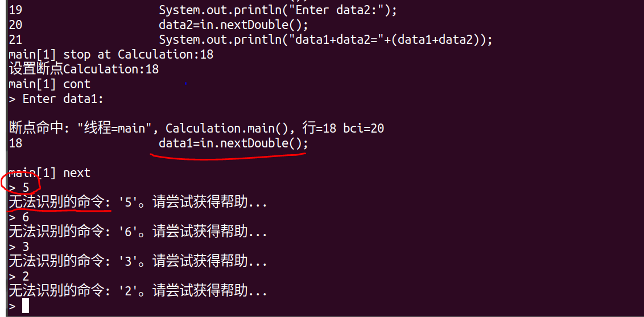This screenshot has width=644, height=317.
Task: Click the line number 18 beside data1 code
Action: [15, 143]
